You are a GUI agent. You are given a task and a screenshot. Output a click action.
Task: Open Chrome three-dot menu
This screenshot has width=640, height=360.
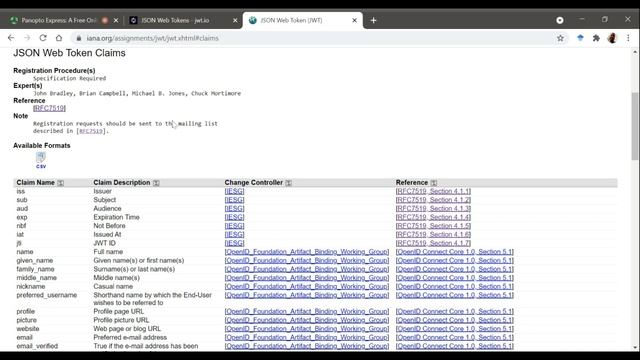click(628, 38)
